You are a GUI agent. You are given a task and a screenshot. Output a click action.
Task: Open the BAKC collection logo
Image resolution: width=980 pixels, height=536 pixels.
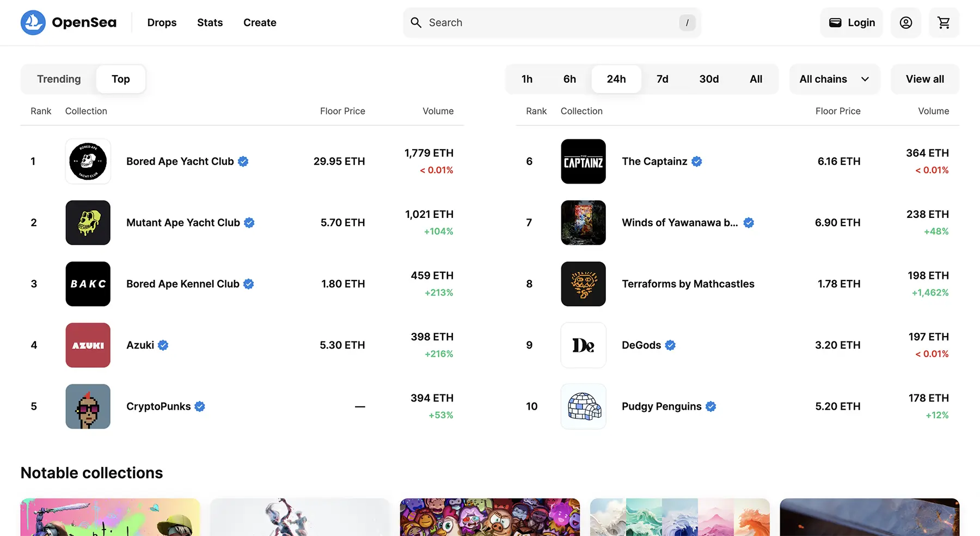[88, 284]
